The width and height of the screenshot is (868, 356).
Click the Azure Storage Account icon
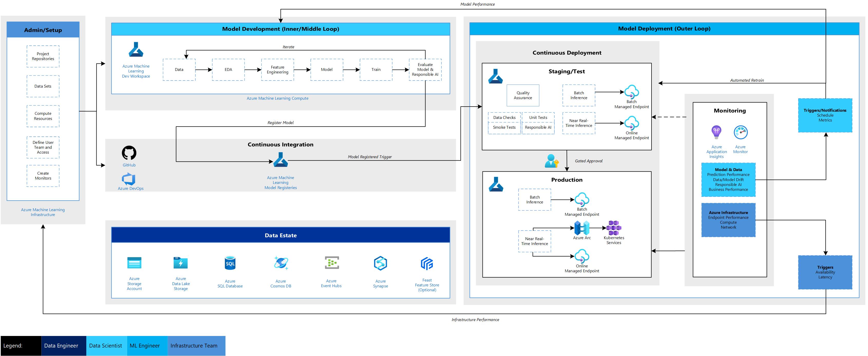click(x=134, y=263)
